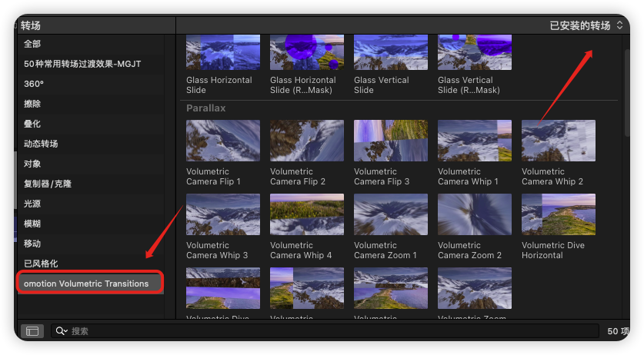Screen dimensions: 644x355
Task: Pick the Glass Horizontal Slide thumbnail
Action: (x=223, y=52)
